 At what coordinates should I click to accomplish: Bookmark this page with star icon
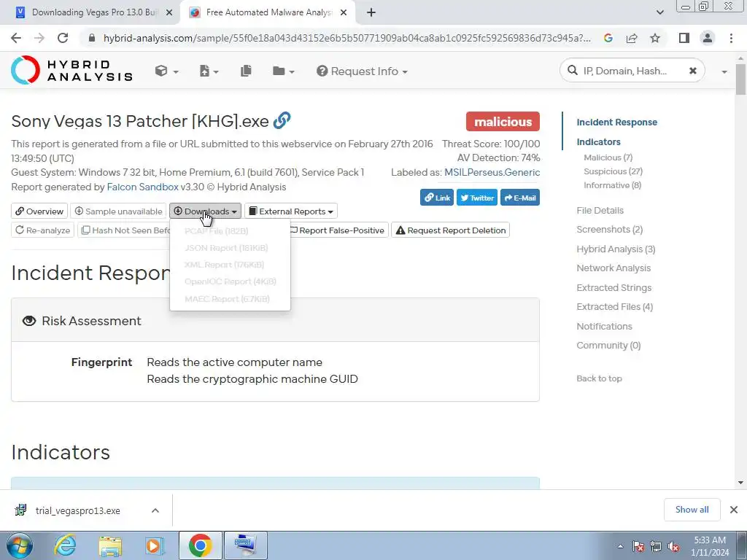pos(655,38)
